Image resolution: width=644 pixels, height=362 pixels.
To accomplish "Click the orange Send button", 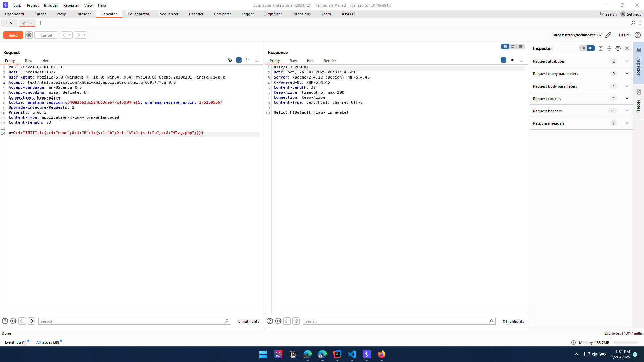I will (x=13, y=35).
